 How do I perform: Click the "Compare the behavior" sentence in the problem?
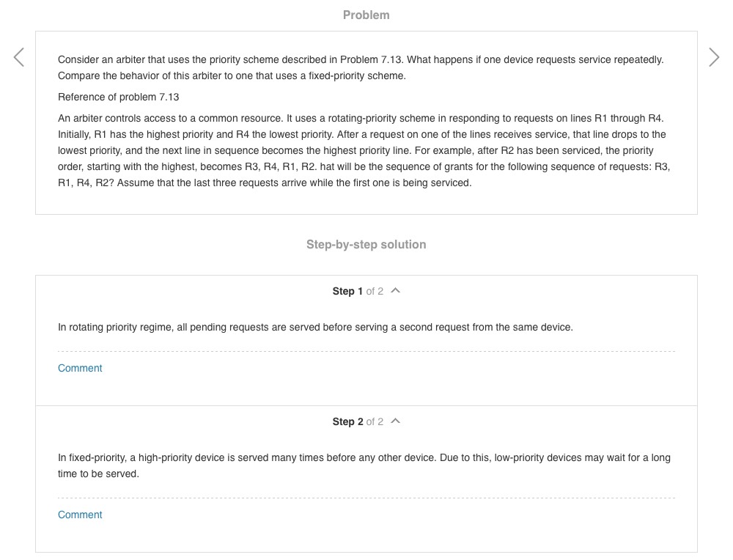[232, 75]
